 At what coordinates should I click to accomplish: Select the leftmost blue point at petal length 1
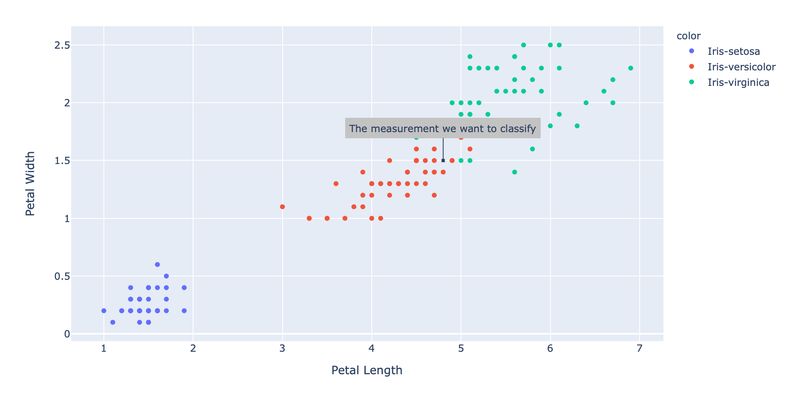click(x=104, y=310)
